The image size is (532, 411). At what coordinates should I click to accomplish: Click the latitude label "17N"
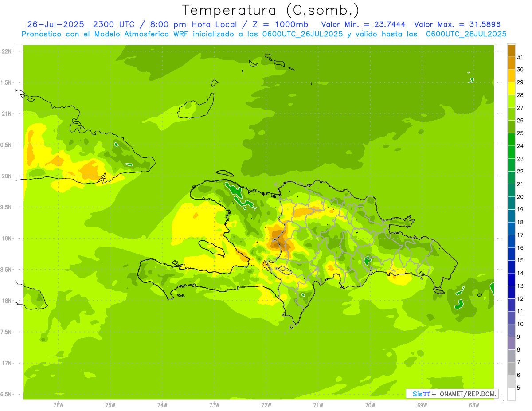(8, 363)
